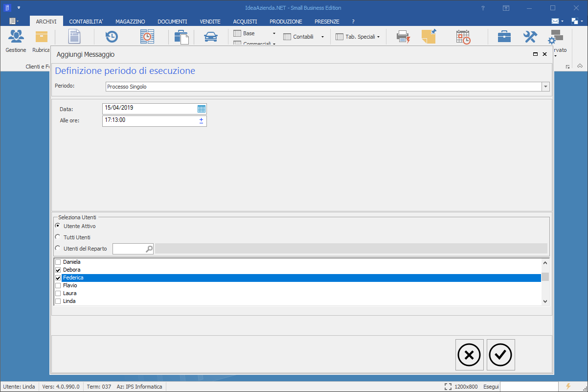Viewport: 588px width, 392px height.
Task: Click the help question mark in title bar
Action: pos(483,8)
